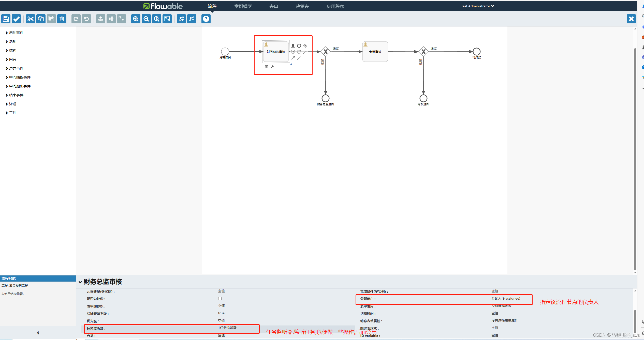Select the 财务总监退回 end event
The image size is (644, 340).
point(326,98)
